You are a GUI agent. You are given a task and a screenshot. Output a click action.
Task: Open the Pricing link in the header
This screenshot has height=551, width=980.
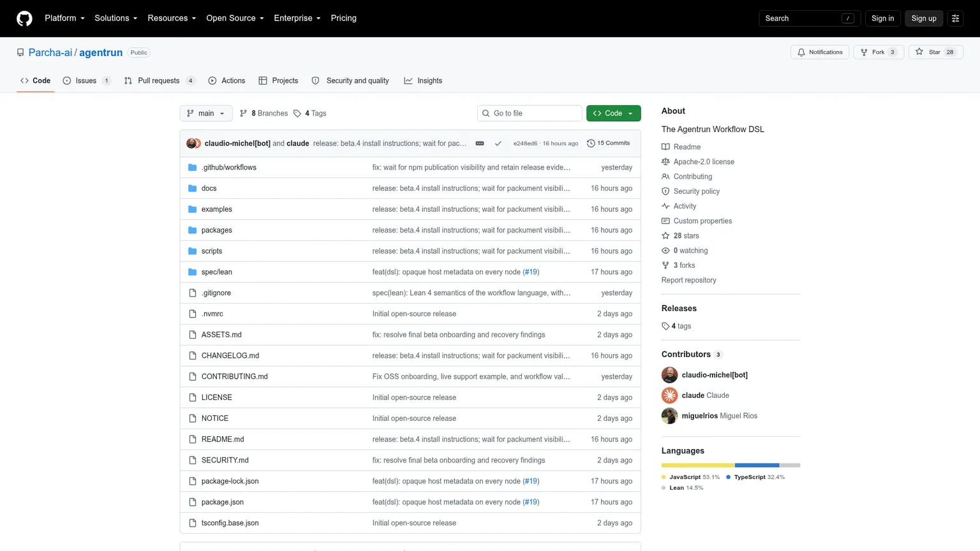[344, 18]
